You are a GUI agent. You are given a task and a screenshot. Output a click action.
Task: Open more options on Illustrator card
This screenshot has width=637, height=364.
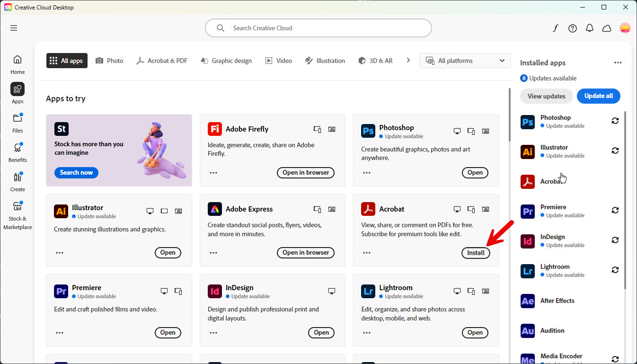pyautogui.click(x=60, y=253)
